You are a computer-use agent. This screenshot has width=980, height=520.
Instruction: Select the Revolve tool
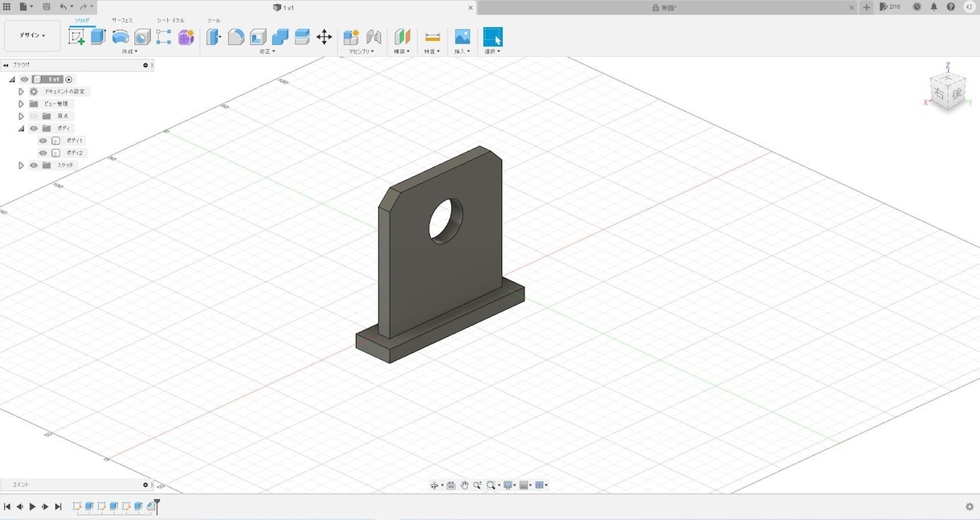[120, 37]
